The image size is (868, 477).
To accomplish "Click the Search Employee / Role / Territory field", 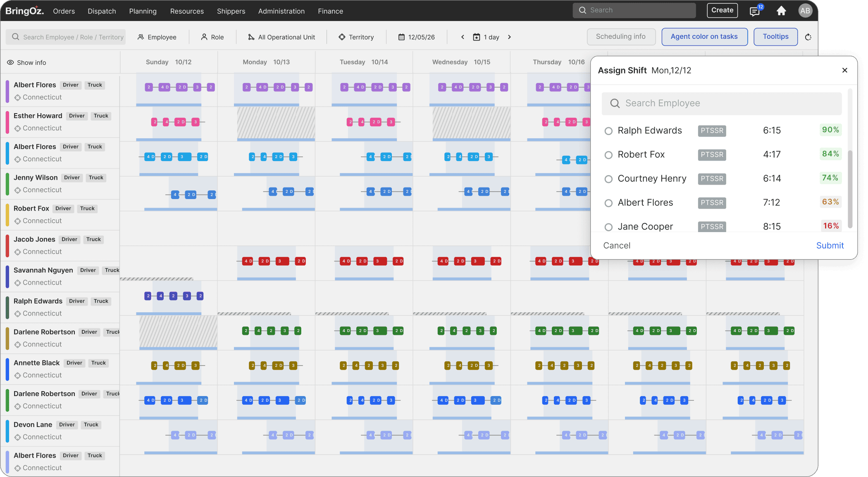I will (66, 37).
